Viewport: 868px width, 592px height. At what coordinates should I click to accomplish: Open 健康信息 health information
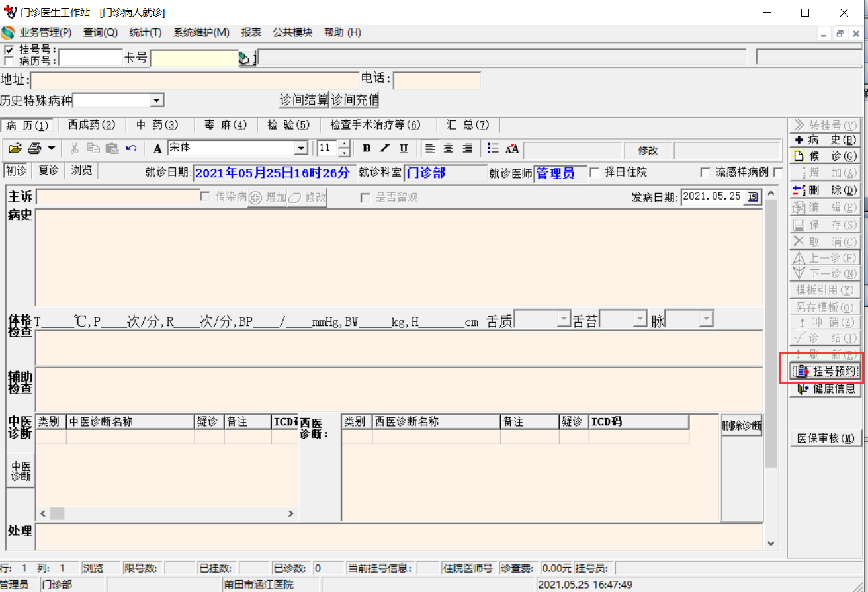pos(825,388)
